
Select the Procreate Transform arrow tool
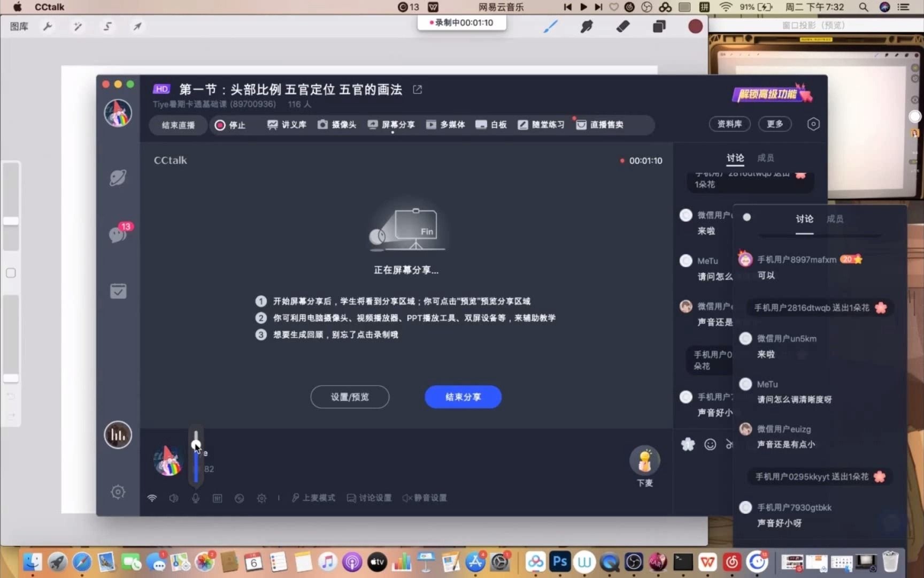pos(137,26)
